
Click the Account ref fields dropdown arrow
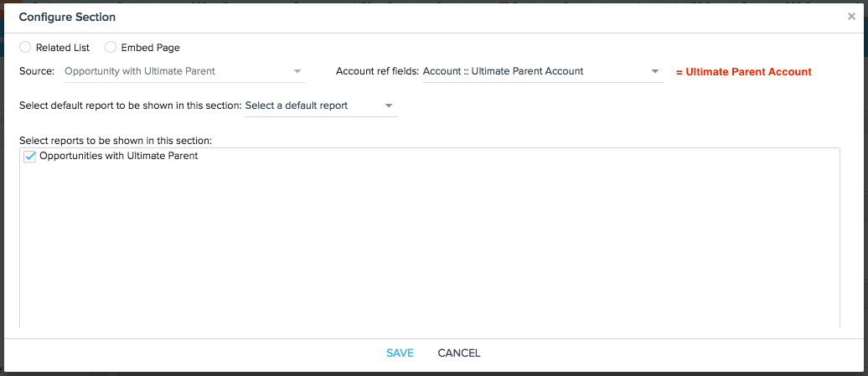point(655,71)
